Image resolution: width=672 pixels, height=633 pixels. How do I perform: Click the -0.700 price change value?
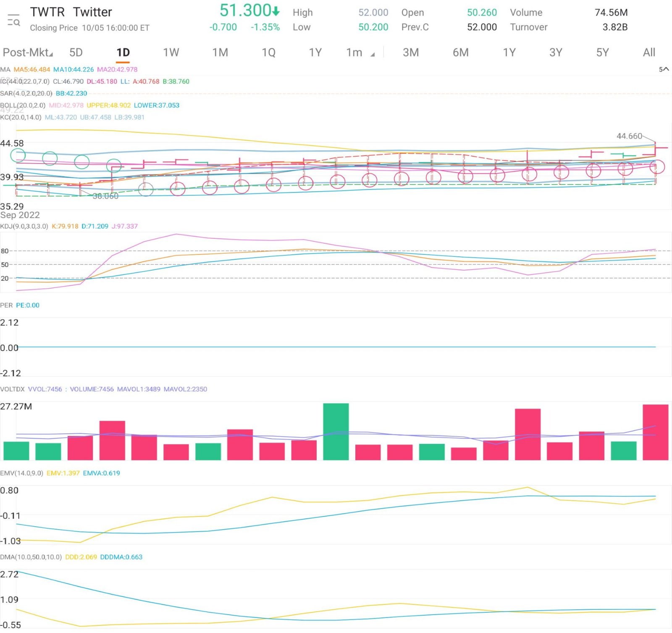pos(223,27)
